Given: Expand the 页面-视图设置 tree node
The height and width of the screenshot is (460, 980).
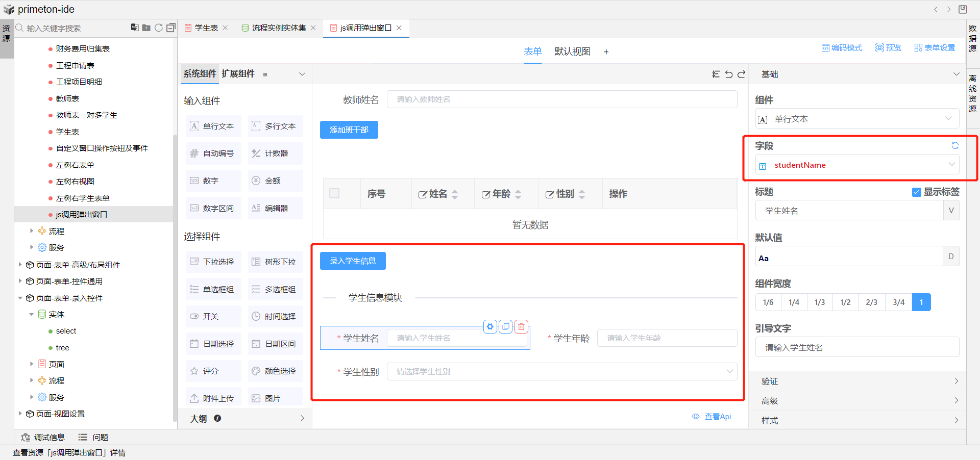Looking at the screenshot, I should pyautogui.click(x=20, y=414).
